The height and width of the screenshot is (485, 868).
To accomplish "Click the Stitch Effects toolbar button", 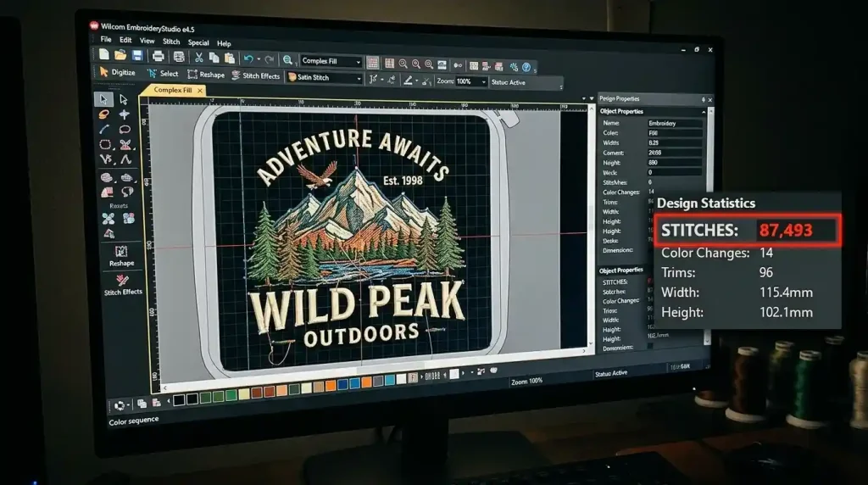I will (x=254, y=75).
